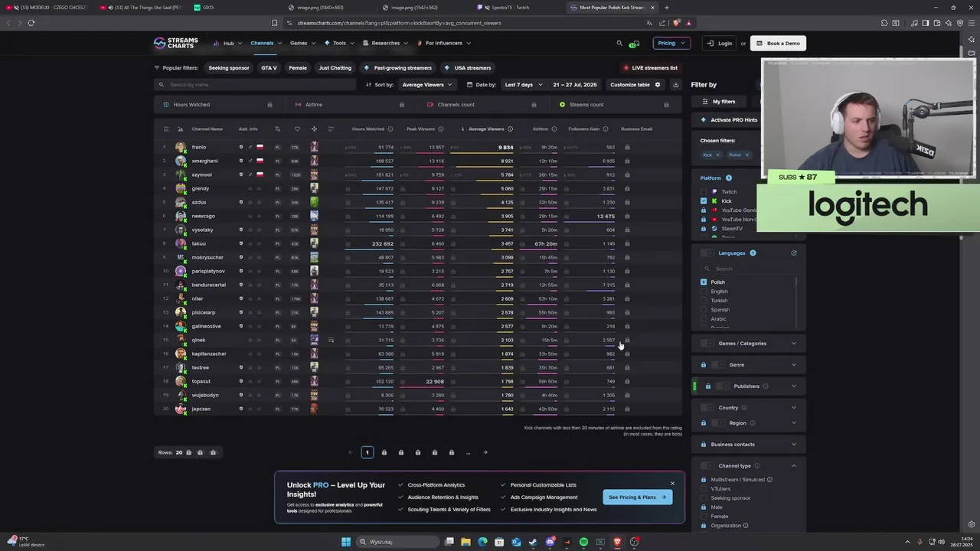
Task: Check the Arabic language checkbox
Action: (x=704, y=319)
